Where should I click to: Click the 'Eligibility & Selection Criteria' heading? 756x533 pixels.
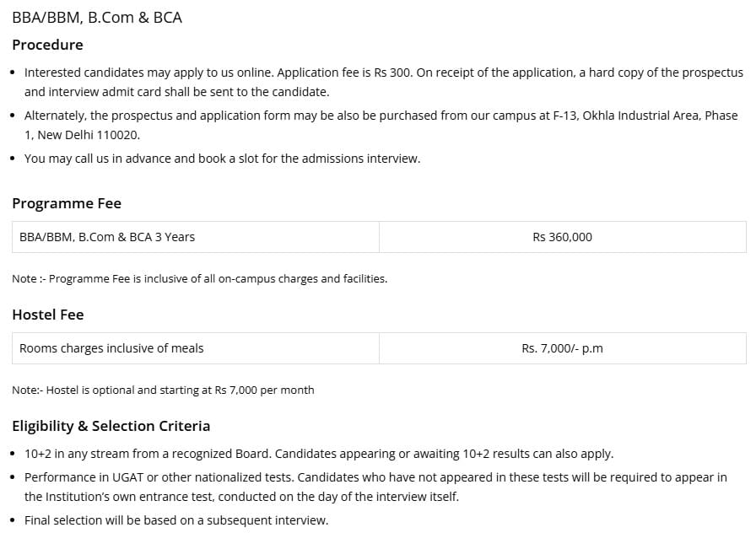point(111,426)
